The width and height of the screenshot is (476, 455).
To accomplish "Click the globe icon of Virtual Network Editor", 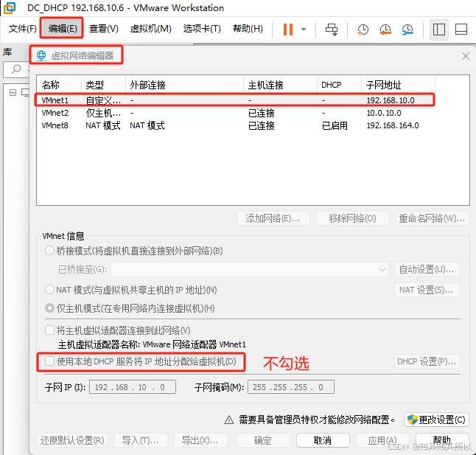I will 41,55.
